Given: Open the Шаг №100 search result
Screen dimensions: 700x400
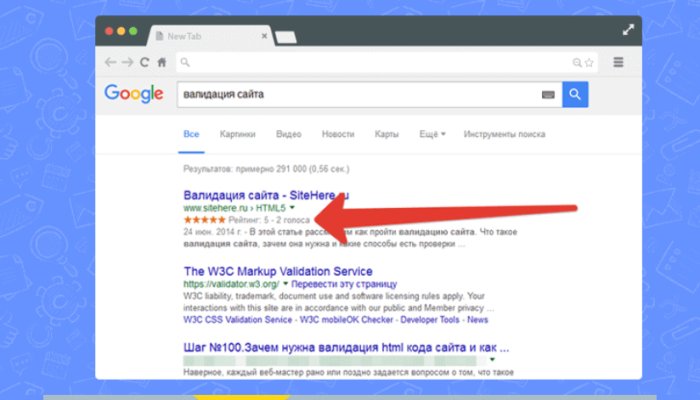Looking at the screenshot, I should click(346, 347).
